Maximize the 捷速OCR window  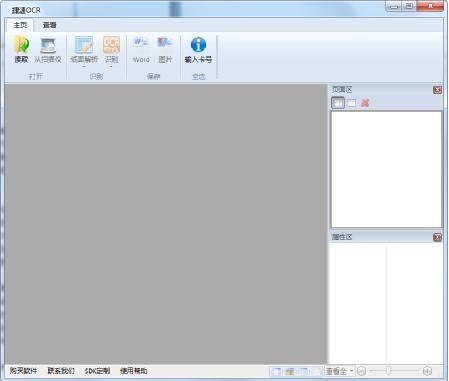[409, 6]
